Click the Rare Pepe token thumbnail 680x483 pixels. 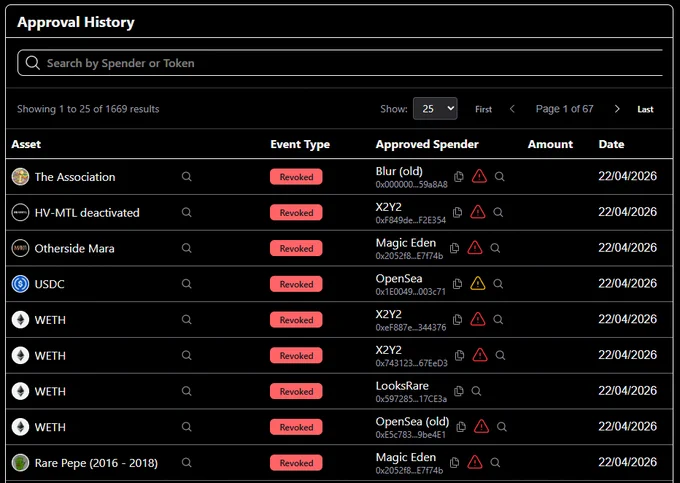coord(20,463)
